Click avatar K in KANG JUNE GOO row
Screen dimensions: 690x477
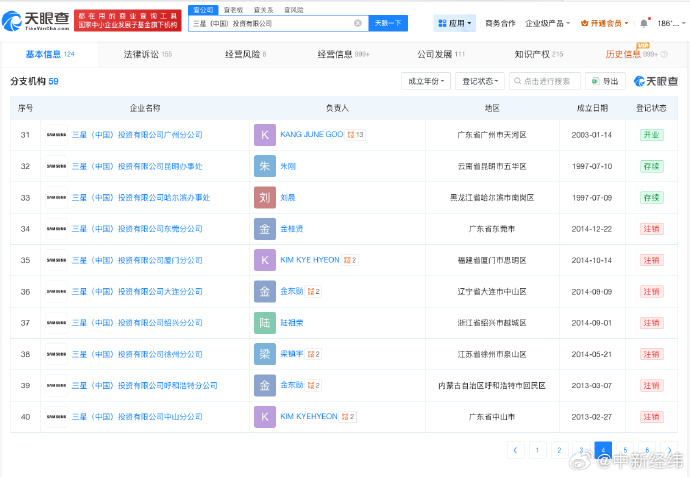point(265,135)
